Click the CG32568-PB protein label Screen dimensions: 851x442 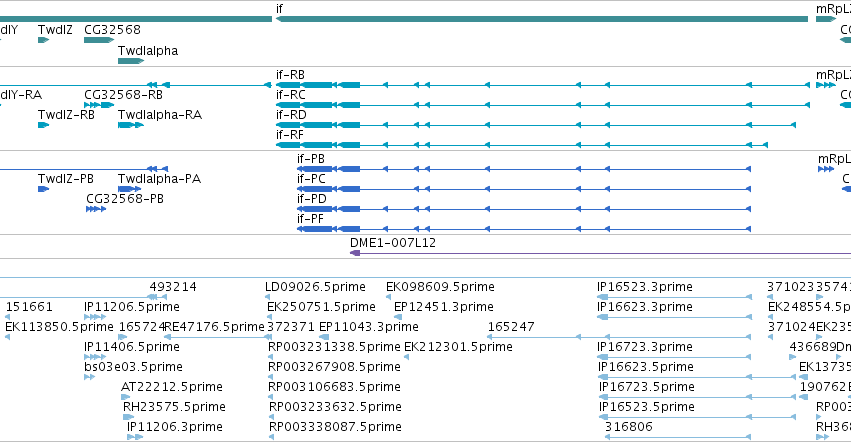point(125,199)
